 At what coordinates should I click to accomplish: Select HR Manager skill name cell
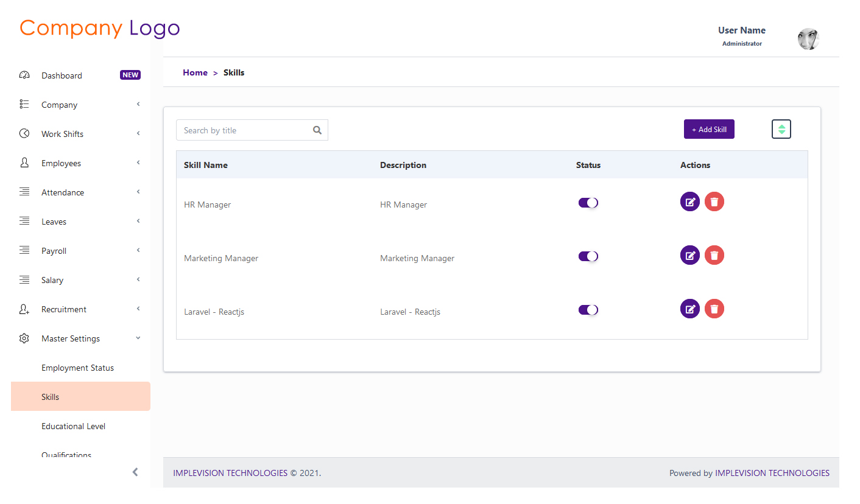pos(207,205)
